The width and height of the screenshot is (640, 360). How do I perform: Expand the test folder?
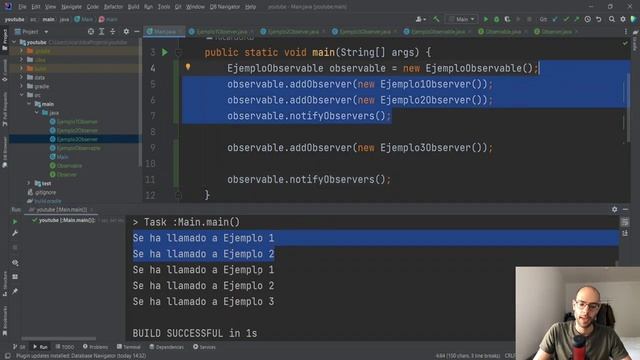pos(29,183)
